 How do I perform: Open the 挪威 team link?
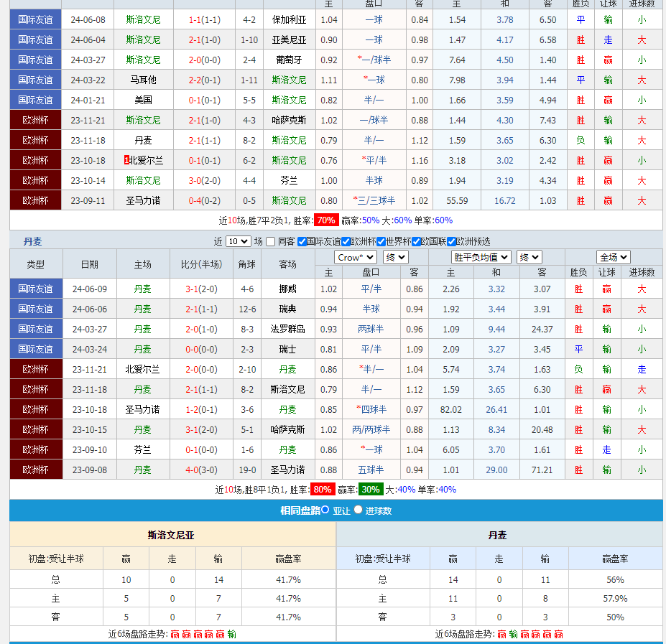(287, 289)
